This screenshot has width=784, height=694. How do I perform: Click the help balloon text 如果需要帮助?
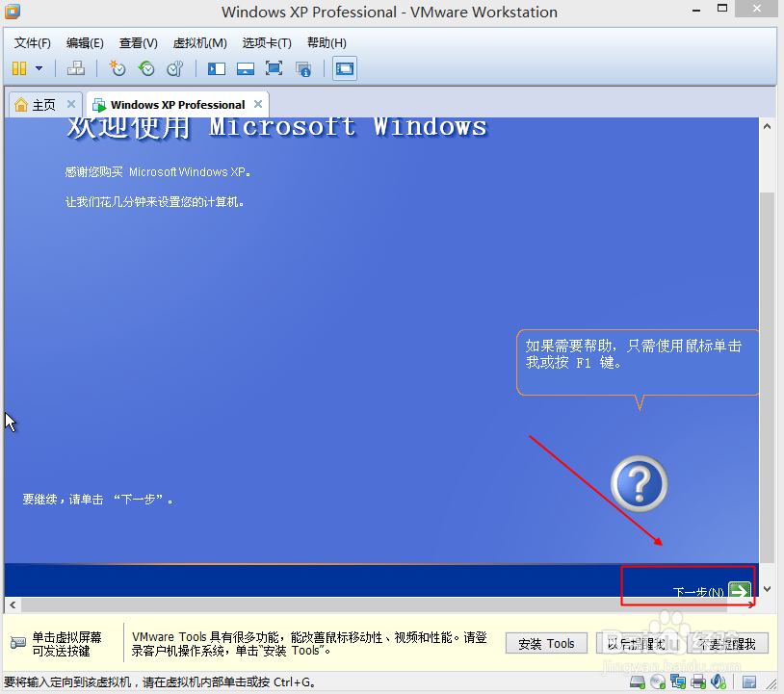(633, 354)
